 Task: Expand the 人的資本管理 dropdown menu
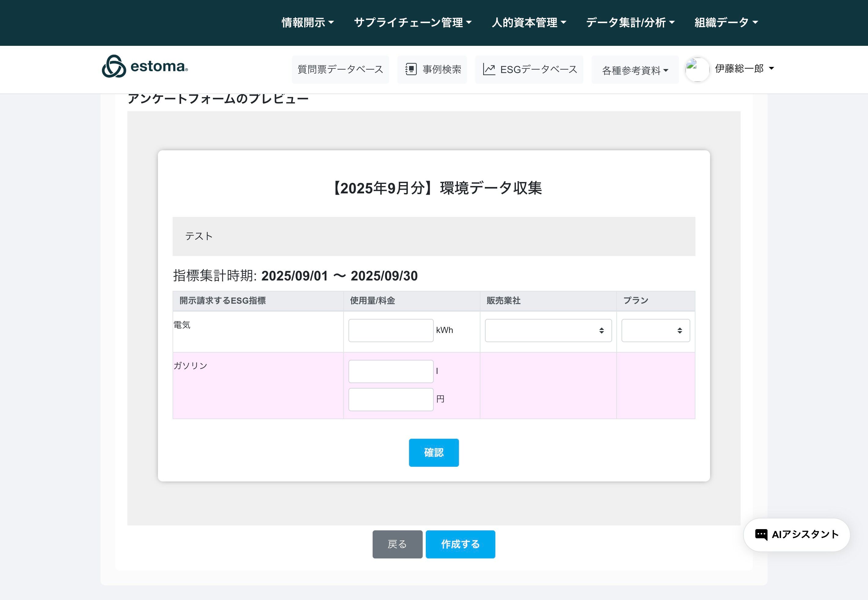[x=529, y=23]
